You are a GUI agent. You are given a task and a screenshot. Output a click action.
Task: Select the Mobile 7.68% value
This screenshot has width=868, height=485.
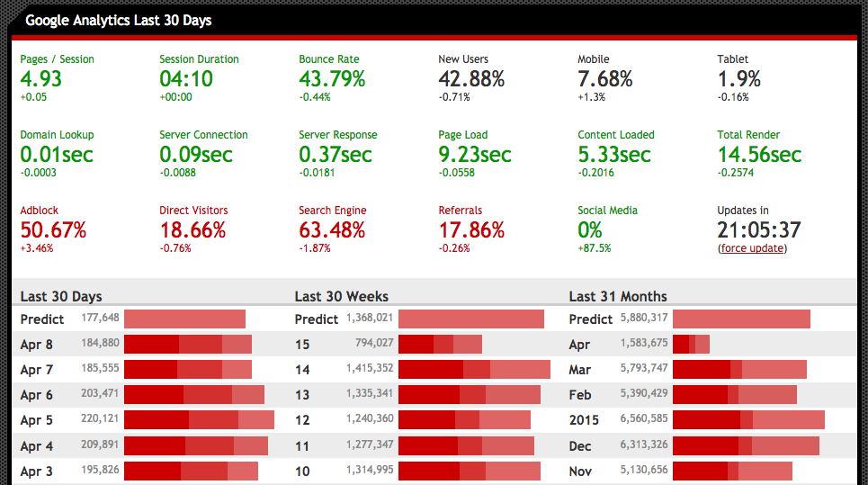click(x=605, y=79)
